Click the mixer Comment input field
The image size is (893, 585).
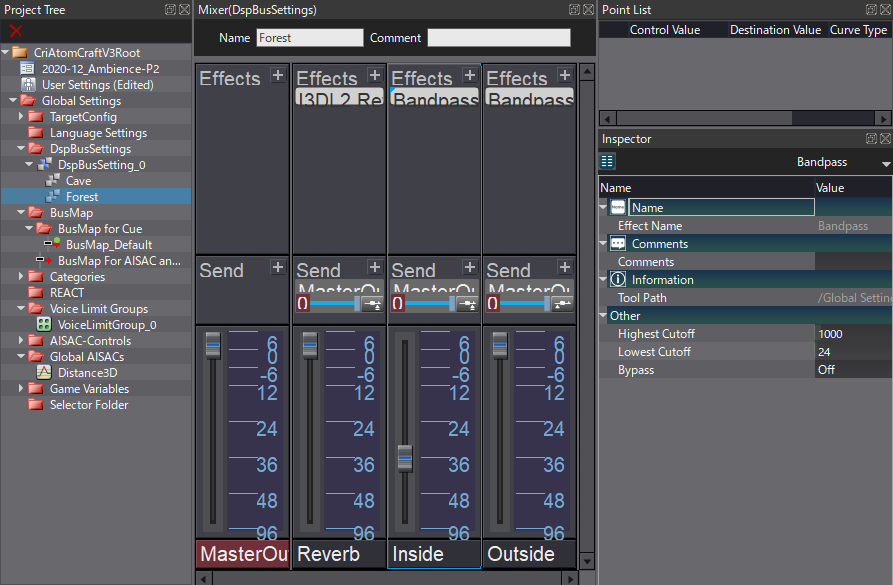[499, 38]
